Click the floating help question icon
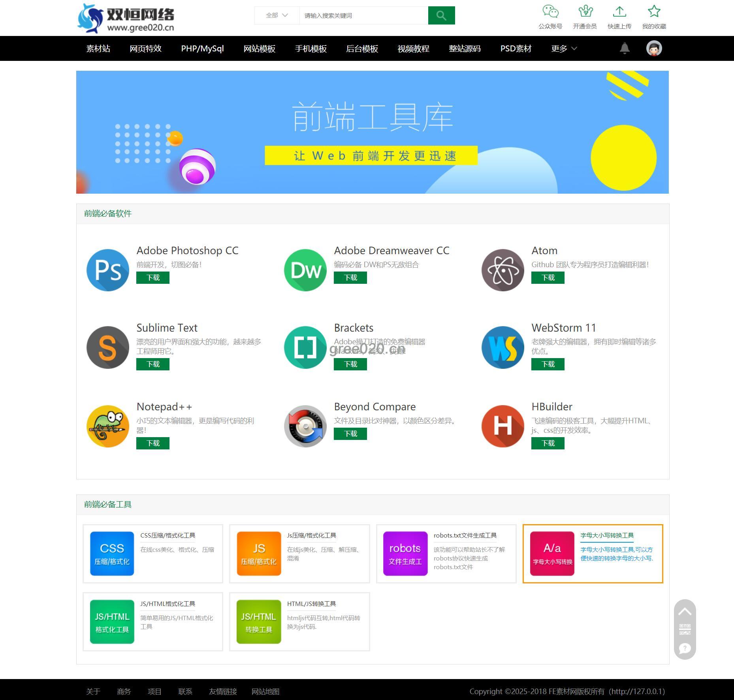Viewport: 734px width, 700px height. pos(685,648)
